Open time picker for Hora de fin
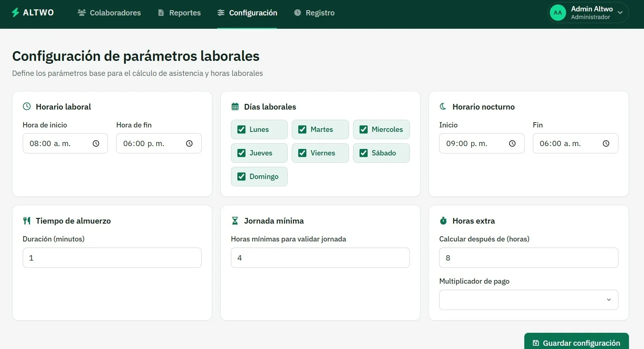This screenshot has width=644, height=349. (189, 143)
